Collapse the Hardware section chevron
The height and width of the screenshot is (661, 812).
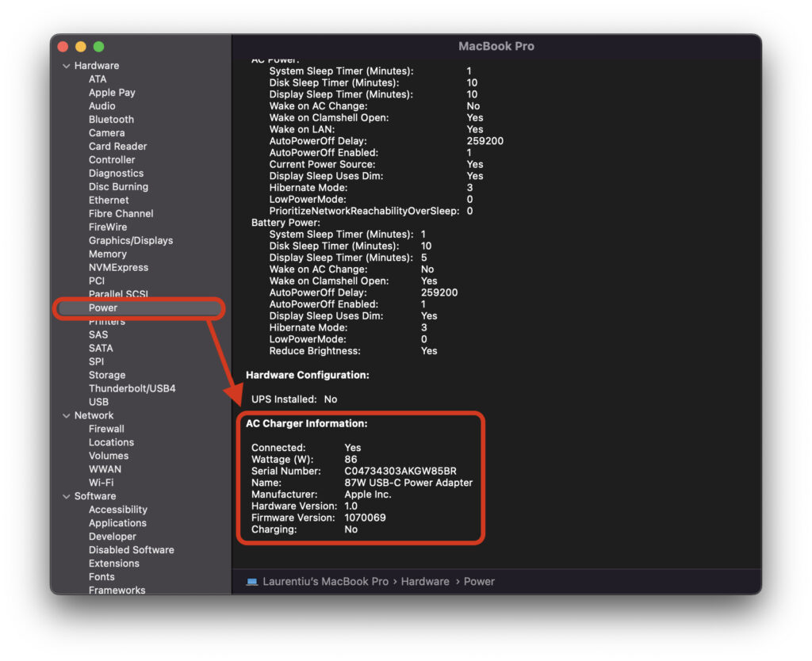[67, 66]
